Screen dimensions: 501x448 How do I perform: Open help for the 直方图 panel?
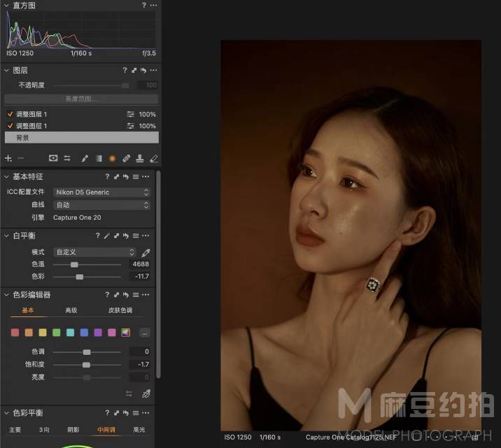143,6
